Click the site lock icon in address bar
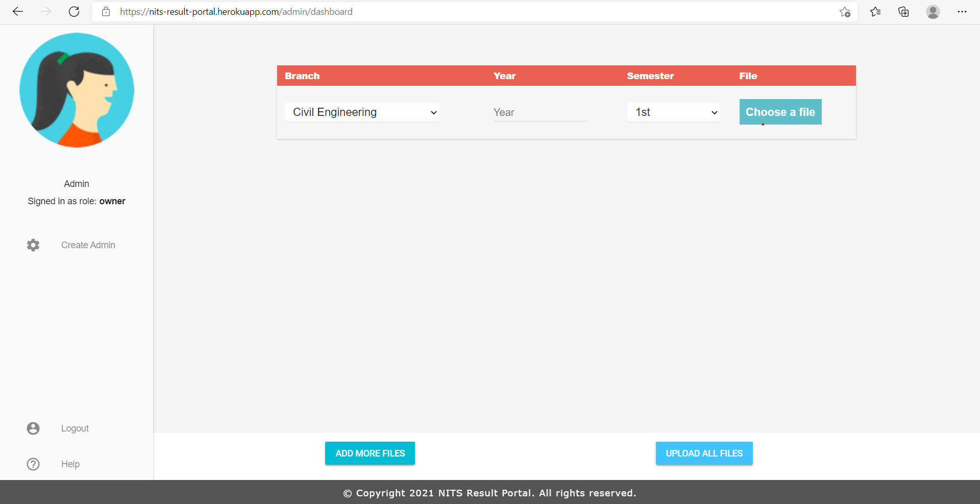The width and height of the screenshot is (980, 504). [106, 12]
